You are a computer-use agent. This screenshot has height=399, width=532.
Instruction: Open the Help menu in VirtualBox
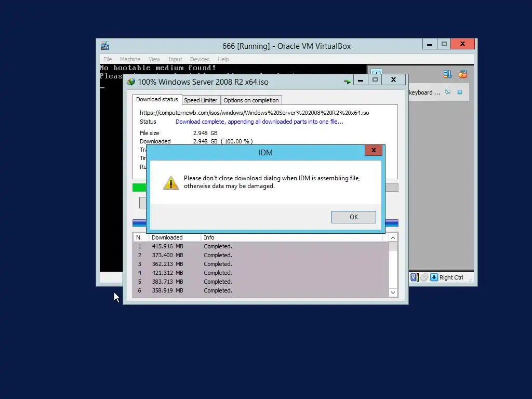pyautogui.click(x=223, y=59)
